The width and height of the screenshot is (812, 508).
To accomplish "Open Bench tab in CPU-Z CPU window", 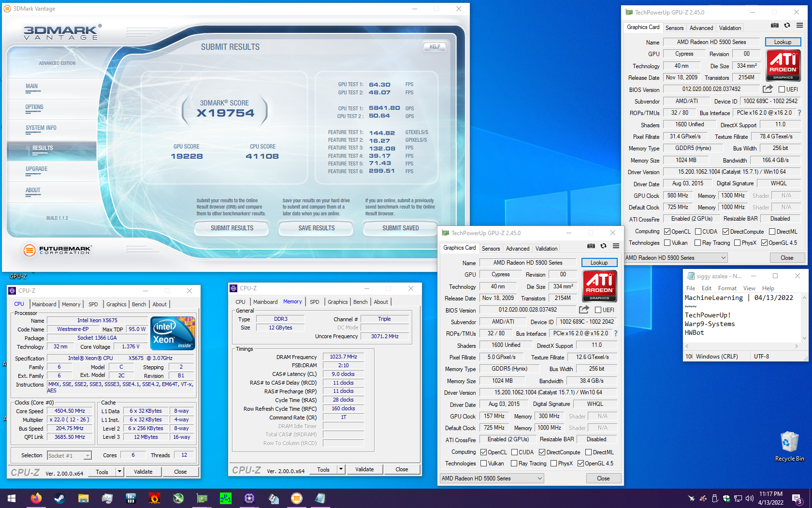I will pyautogui.click(x=139, y=304).
